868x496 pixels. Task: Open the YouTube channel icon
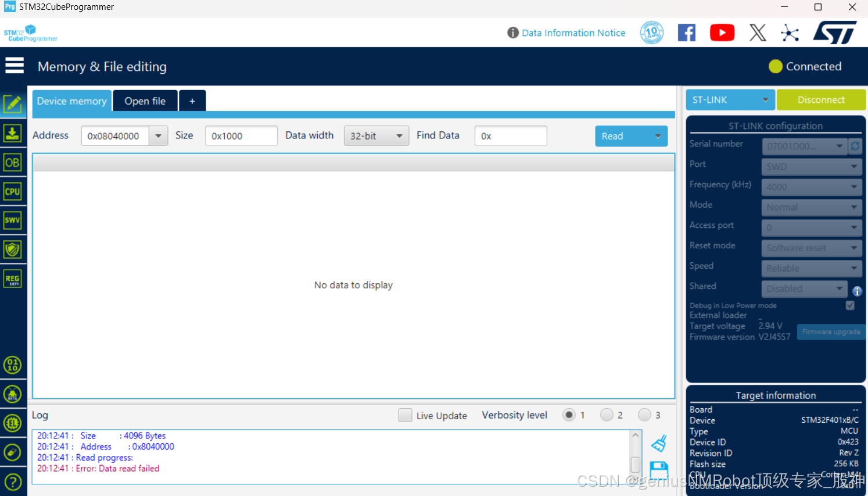click(722, 33)
